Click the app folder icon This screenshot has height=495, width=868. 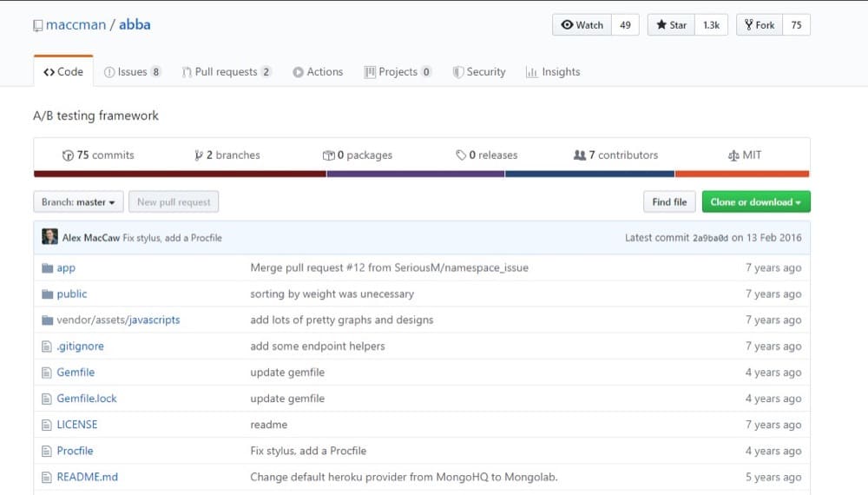[48, 268]
